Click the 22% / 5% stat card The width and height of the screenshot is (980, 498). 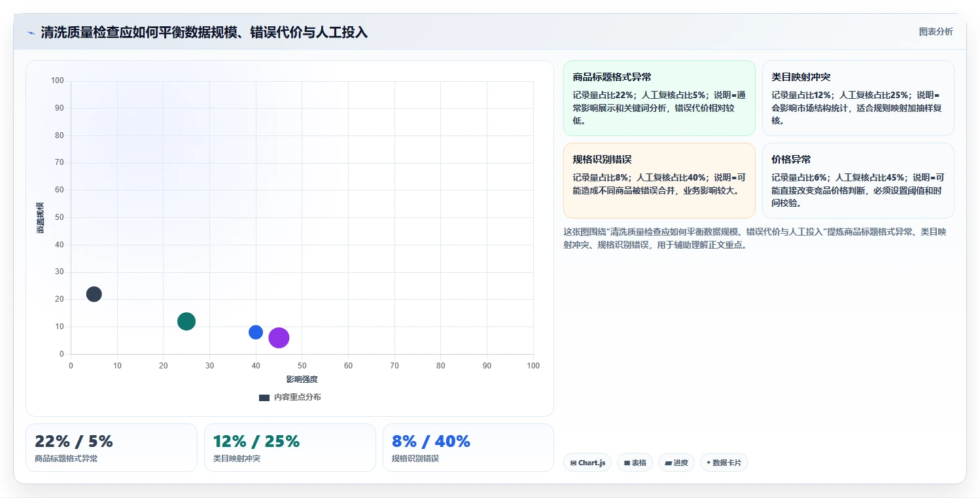[111, 448]
